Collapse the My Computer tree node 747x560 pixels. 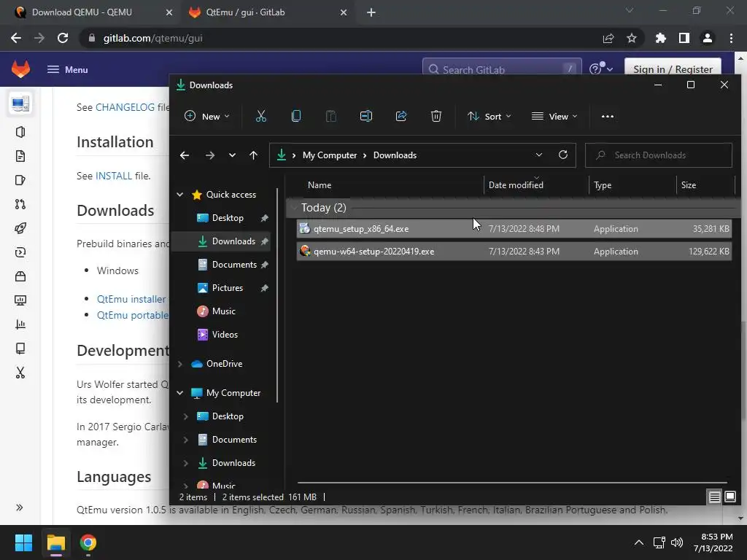[180, 393]
